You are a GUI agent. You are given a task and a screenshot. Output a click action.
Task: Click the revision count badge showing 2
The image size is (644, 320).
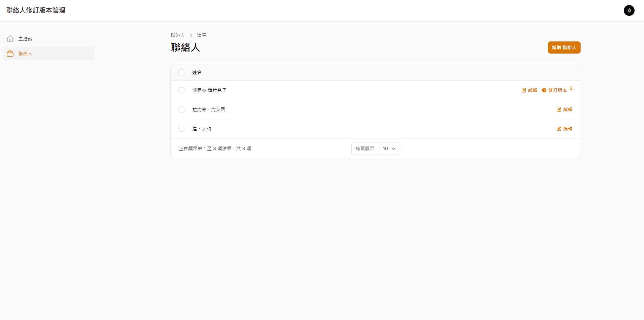[570, 88]
